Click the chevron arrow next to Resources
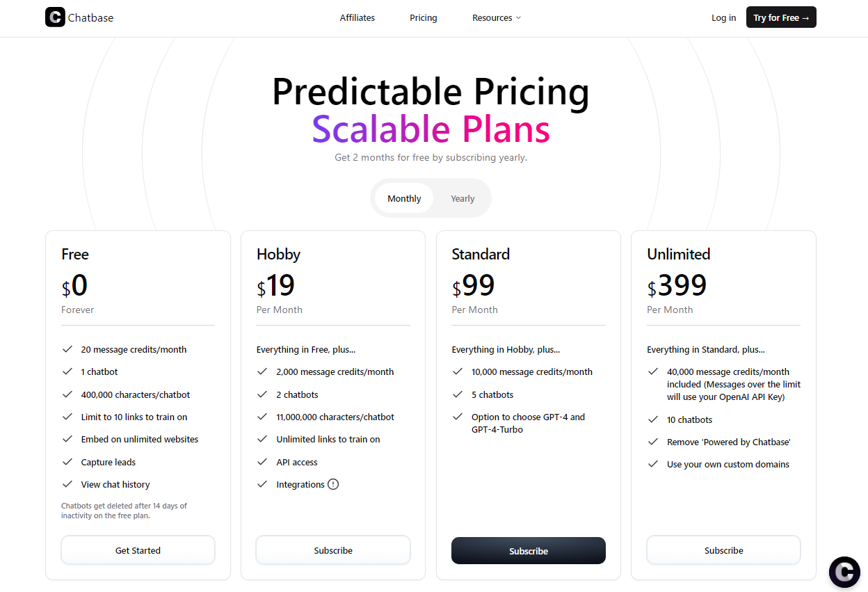Screen dimensions: 868x592 point(518,18)
